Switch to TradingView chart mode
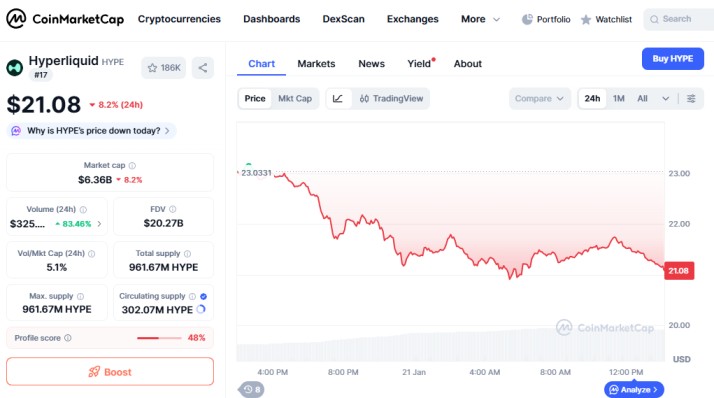 tap(391, 98)
